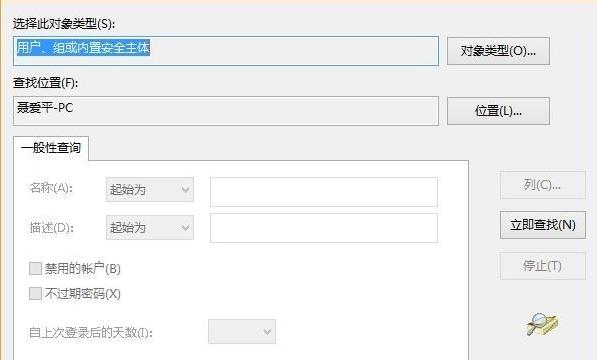Screen dimensions: 597x360
Task: Click the 查找位置(F): label
Action: pos(45,83)
